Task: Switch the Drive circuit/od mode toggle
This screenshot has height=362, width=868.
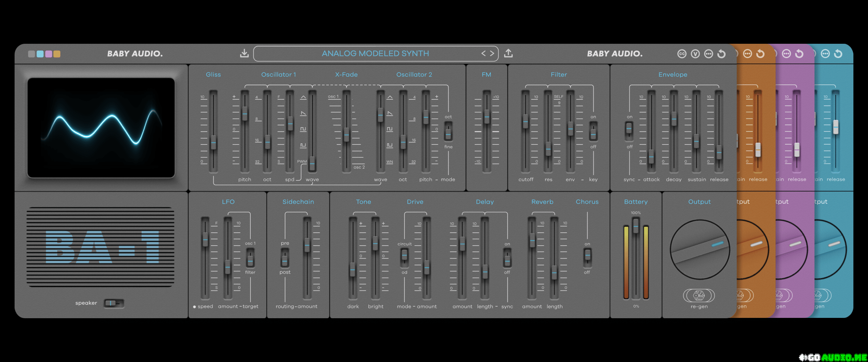Action: (404, 257)
